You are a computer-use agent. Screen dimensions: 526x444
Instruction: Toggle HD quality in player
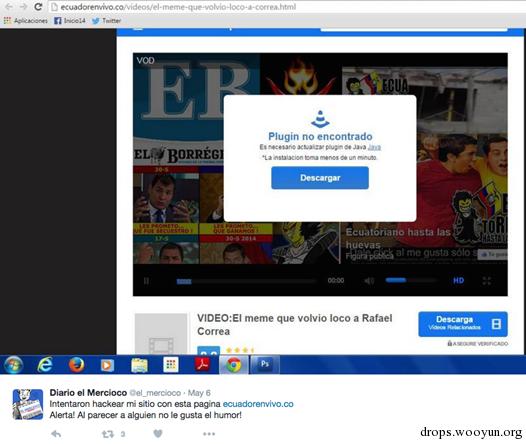[458, 281]
